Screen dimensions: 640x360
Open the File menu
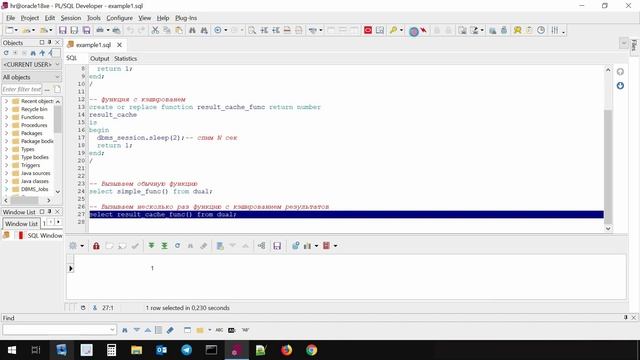[10, 18]
